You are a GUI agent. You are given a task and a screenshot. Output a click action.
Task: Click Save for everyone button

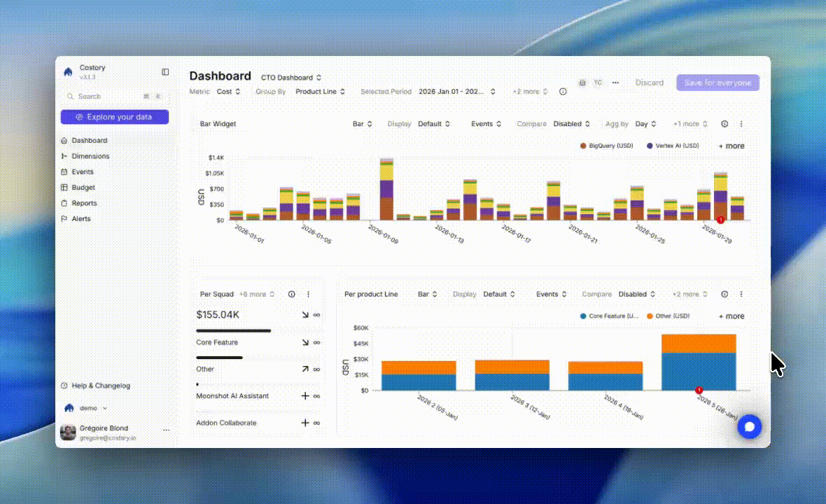[717, 83]
